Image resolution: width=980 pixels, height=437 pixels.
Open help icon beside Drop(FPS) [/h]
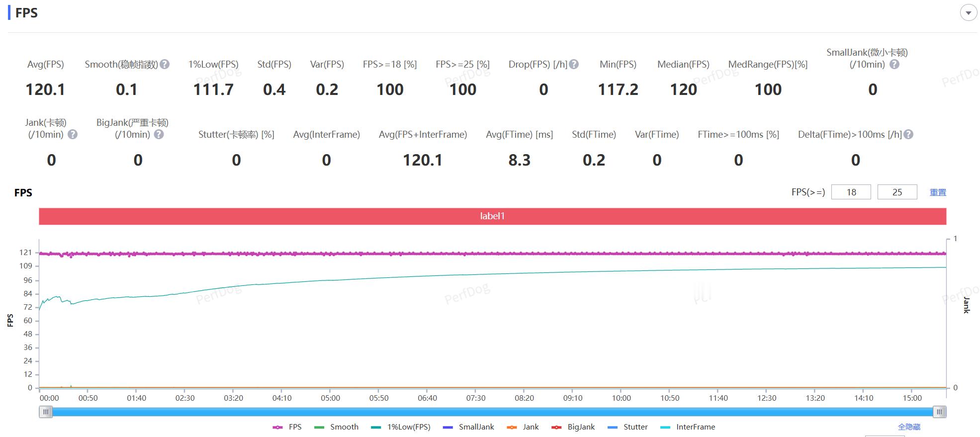(x=574, y=64)
